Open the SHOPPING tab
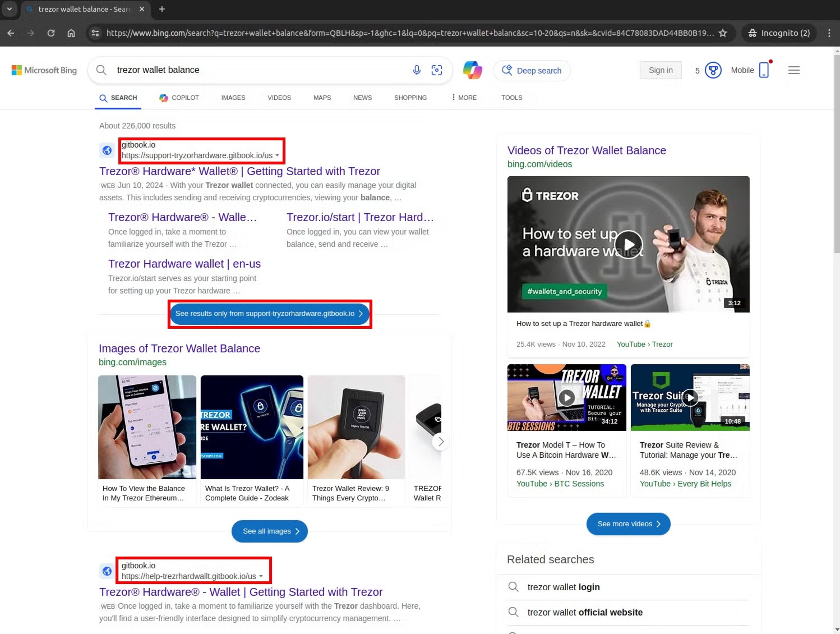This screenshot has width=840, height=634. click(410, 98)
